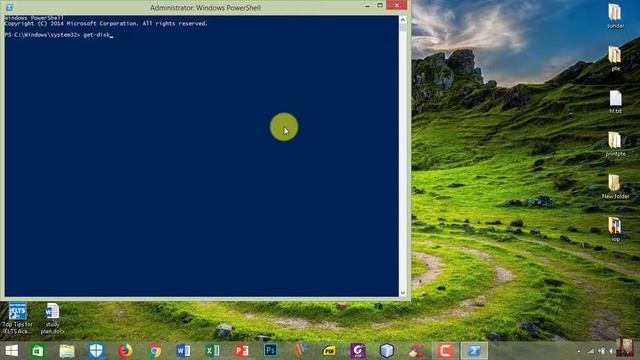Viewport: 640px width, 360px height.
Task: Open the red Camtasia recorder in the taskbar
Action: pyautogui.click(x=445, y=351)
